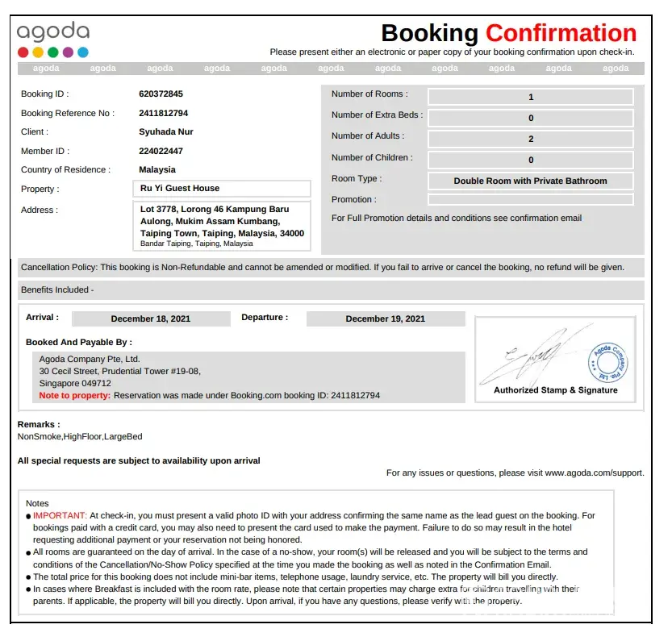Screen dimensions: 672x637
Task: Click the agoda logo at top left
Action: click(x=53, y=33)
